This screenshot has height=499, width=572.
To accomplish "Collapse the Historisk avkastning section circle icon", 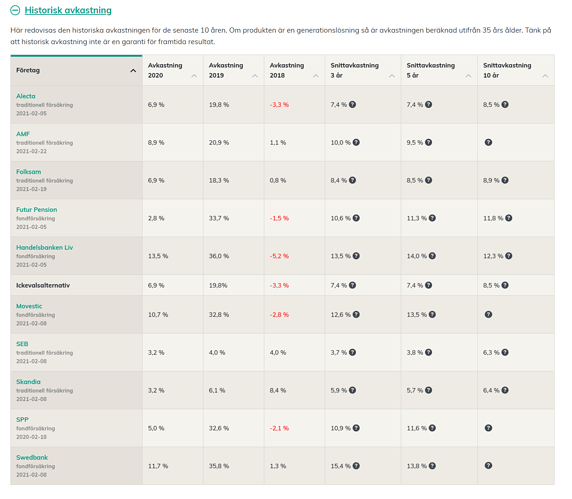I will pos(15,10).
